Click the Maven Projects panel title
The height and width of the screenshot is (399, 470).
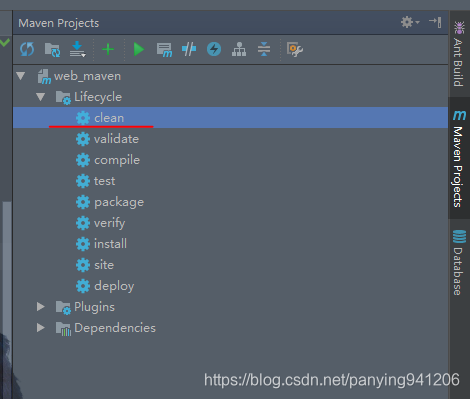(59, 23)
